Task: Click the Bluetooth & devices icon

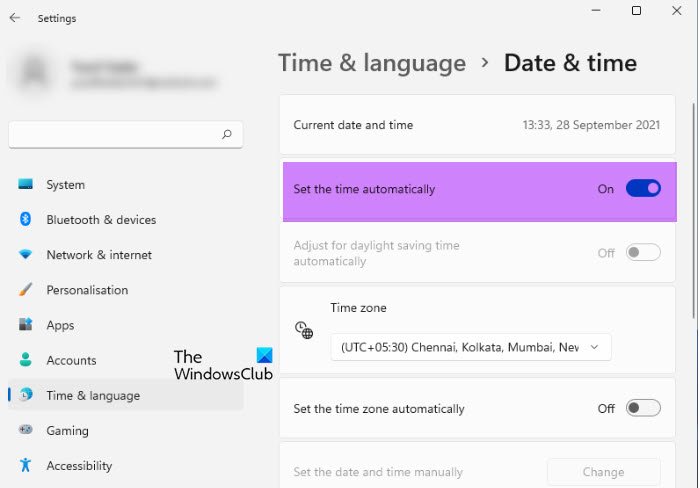Action: (x=25, y=220)
